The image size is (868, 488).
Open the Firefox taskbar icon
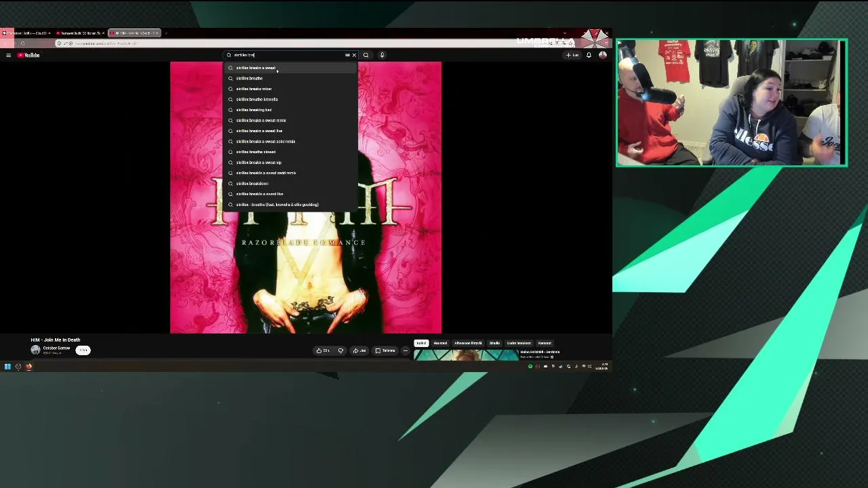(x=28, y=367)
